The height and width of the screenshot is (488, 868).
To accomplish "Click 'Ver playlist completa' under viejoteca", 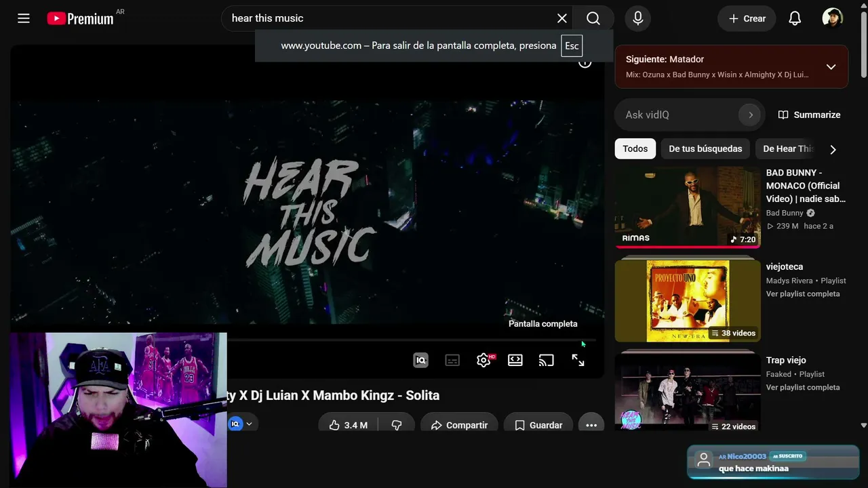I will [x=803, y=293].
